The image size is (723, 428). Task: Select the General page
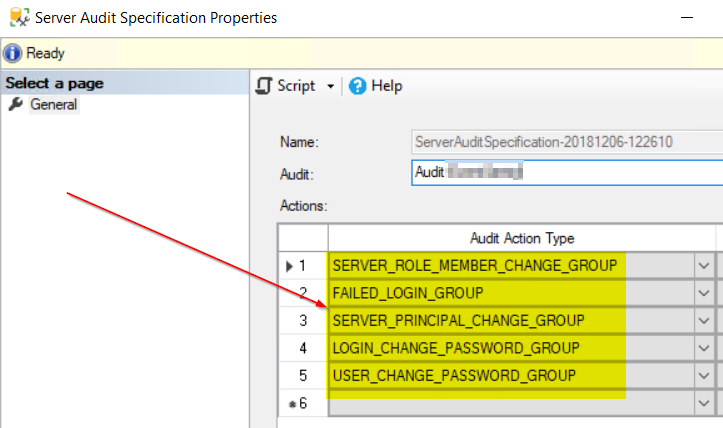53,105
